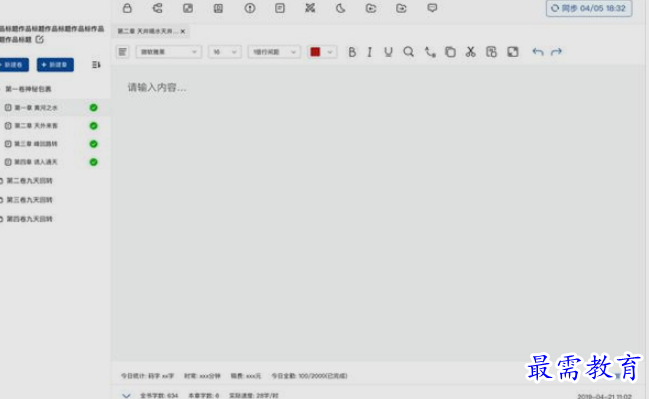
Task: Click the fullscreen expand icon
Action: point(513,52)
